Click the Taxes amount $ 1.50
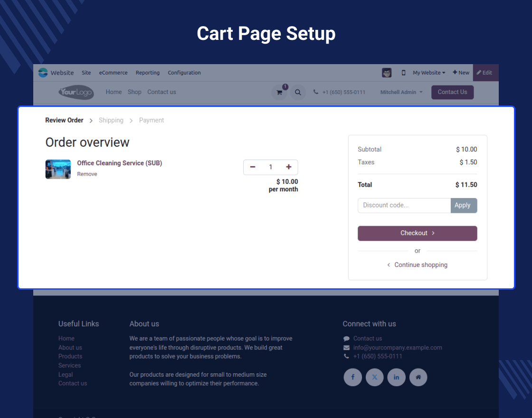This screenshot has height=418, width=532. click(468, 162)
